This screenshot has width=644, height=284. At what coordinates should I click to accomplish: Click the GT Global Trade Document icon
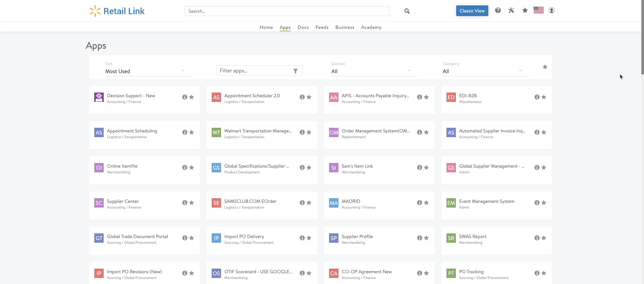[x=99, y=238]
